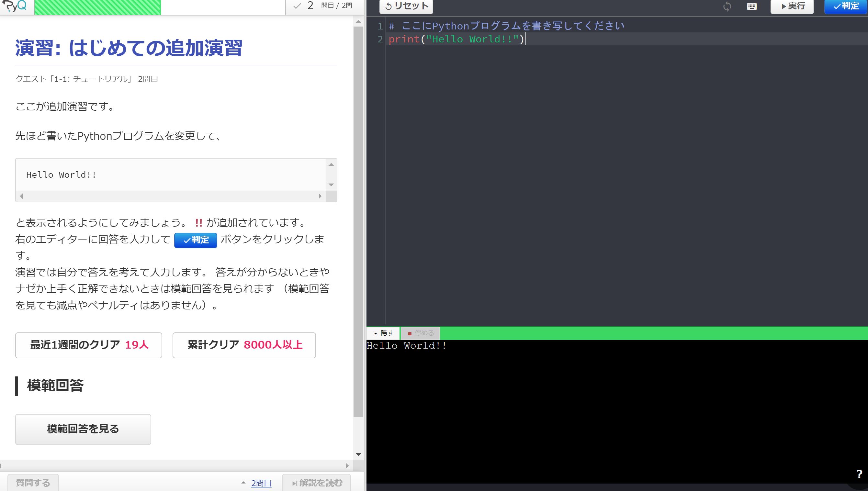Open the 2問目 question link
The height and width of the screenshot is (491, 868).
(x=261, y=483)
